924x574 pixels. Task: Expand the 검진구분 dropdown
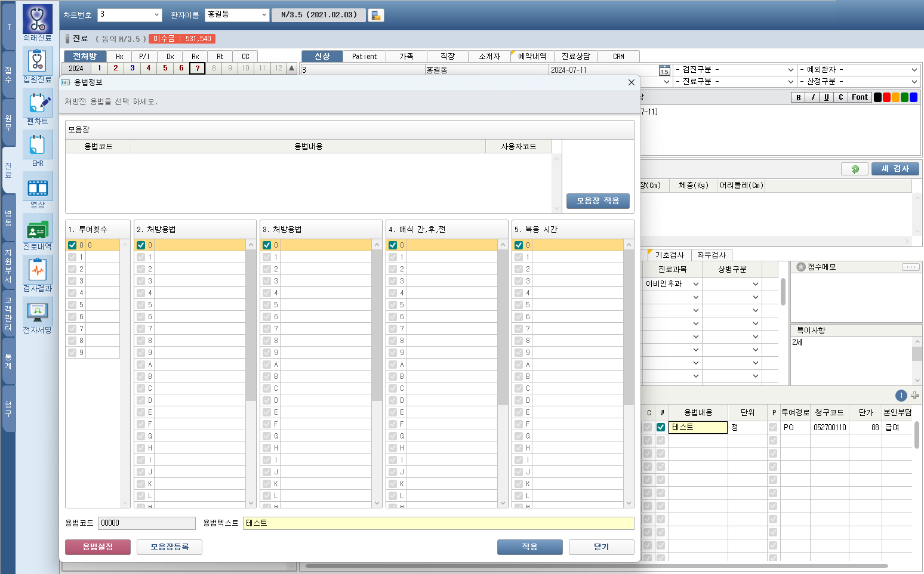[x=790, y=70]
